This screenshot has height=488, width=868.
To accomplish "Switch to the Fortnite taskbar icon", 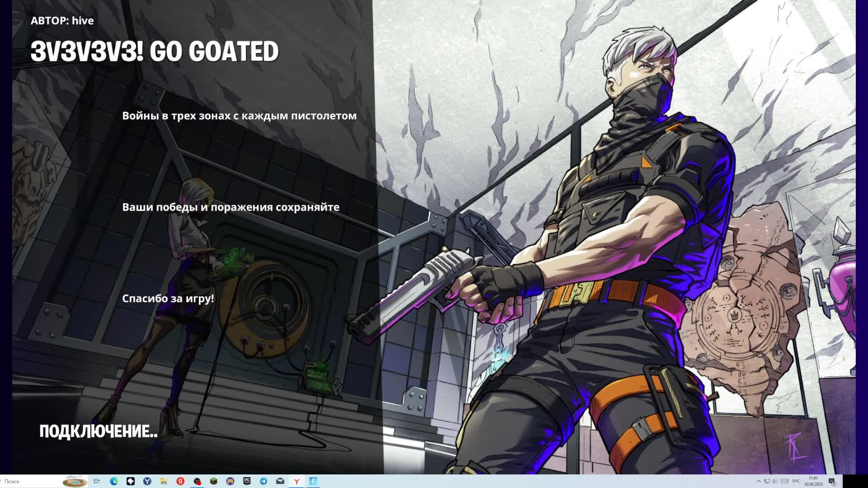I will (x=313, y=481).
